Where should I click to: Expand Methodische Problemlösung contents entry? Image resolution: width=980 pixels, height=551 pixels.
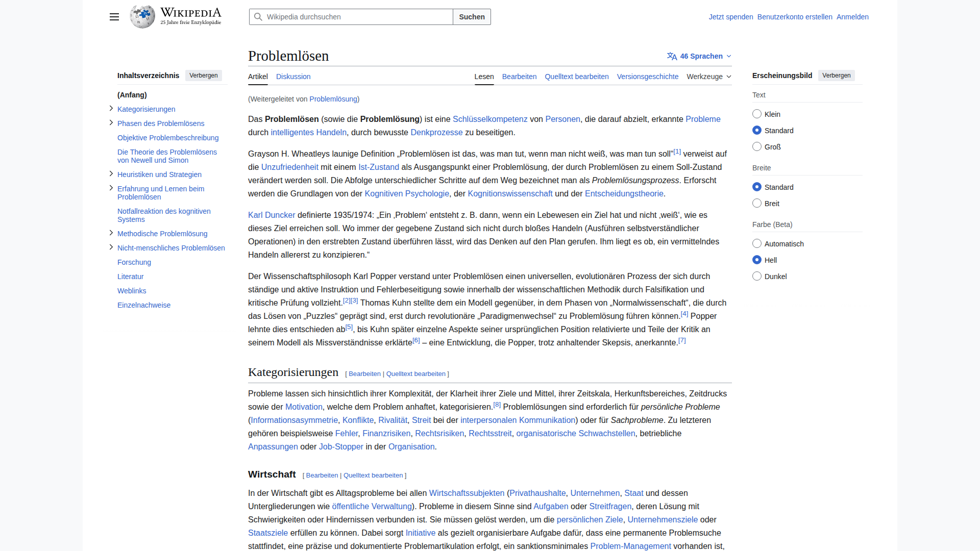pyautogui.click(x=111, y=233)
